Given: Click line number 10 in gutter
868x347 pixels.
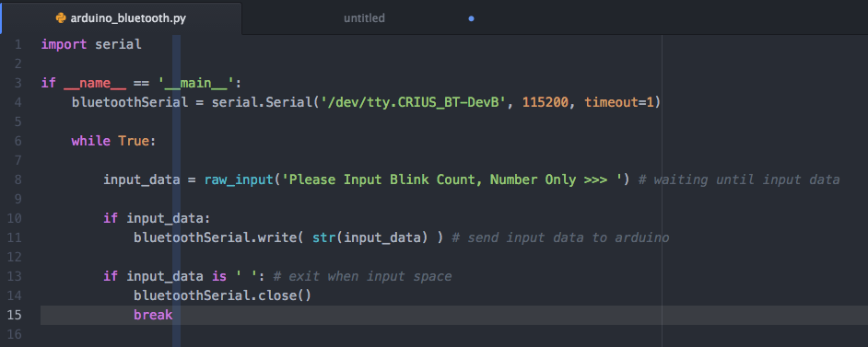Looking at the screenshot, I should (x=15, y=218).
